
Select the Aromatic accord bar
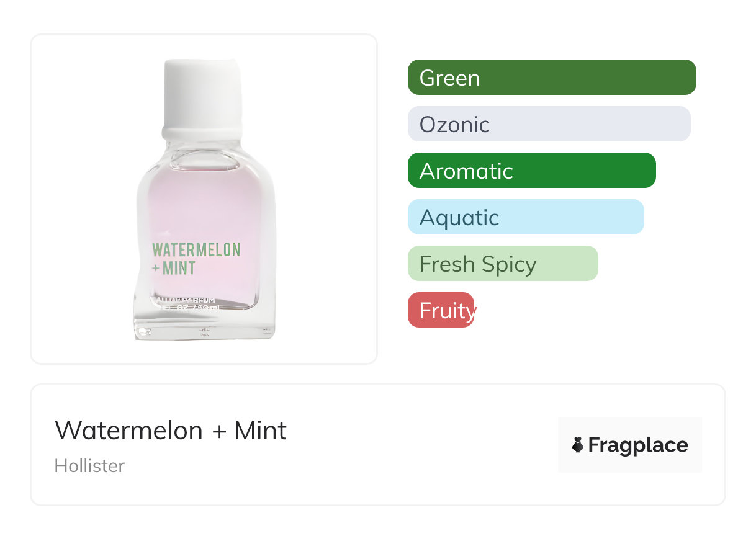tap(532, 170)
